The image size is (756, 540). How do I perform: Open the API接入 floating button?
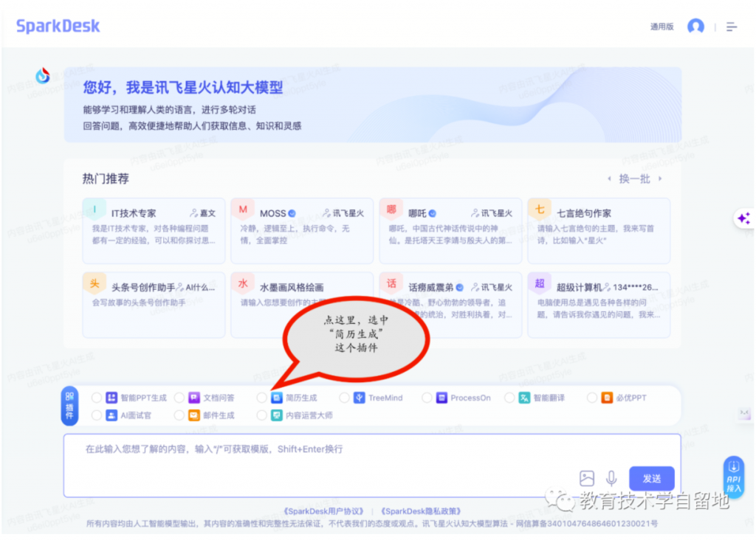pyautogui.click(x=733, y=477)
